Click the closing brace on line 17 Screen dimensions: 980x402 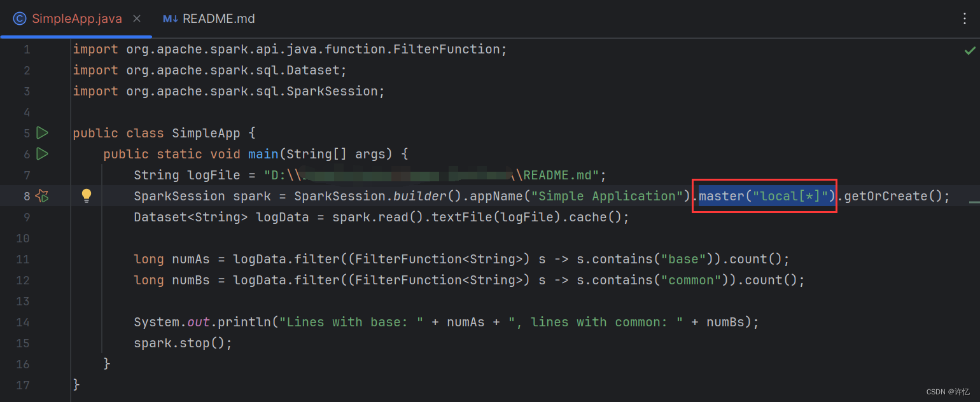tap(76, 385)
